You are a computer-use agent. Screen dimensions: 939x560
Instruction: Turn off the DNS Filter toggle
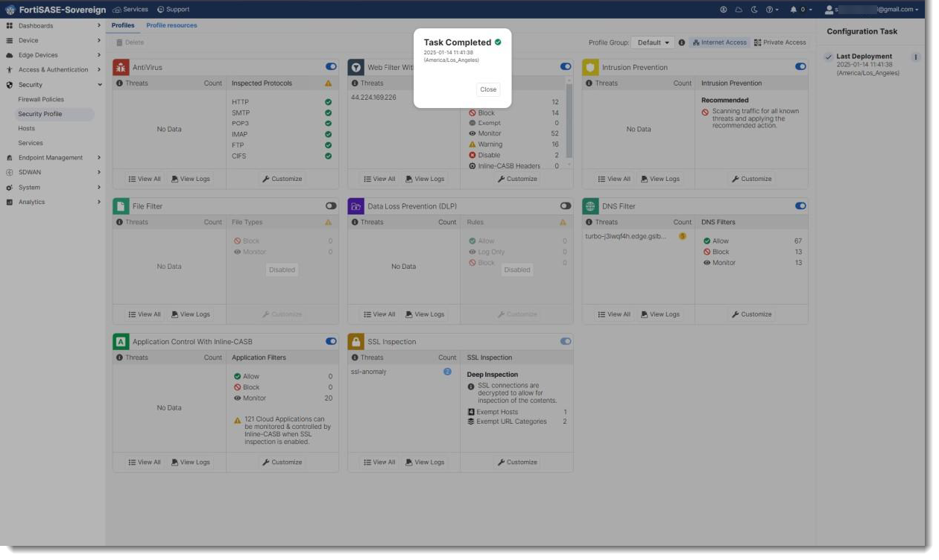[x=800, y=206]
